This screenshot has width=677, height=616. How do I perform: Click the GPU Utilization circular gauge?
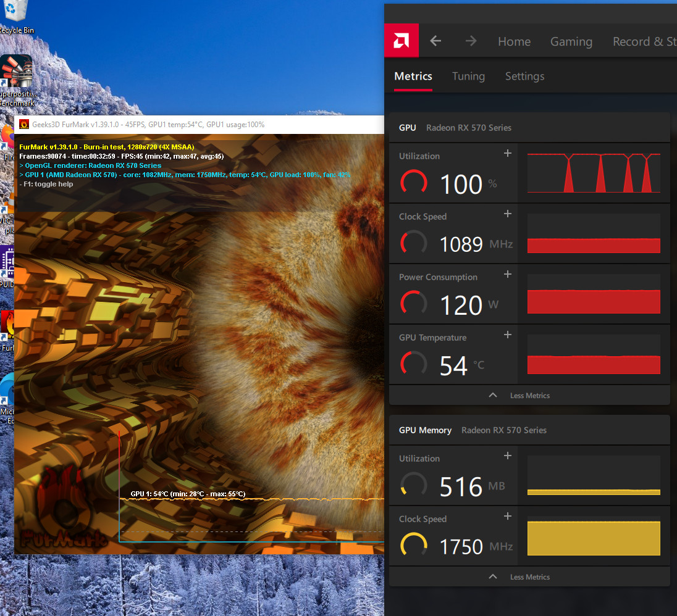(414, 183)
